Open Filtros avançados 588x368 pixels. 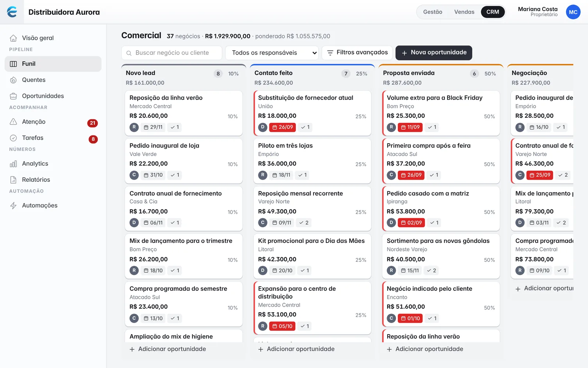(x=357, y=53)
